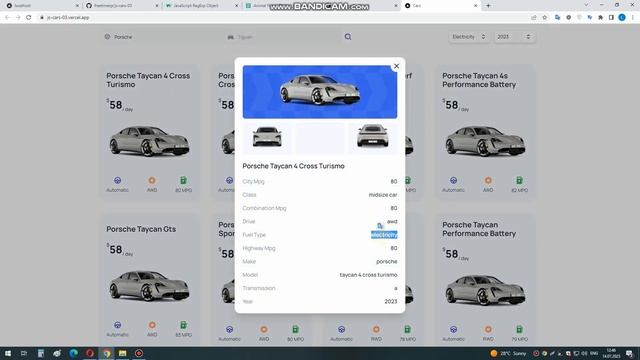Screen dimensions: 640x360
Task: Select the front view car thumbnail
Action: pos(267,137)
